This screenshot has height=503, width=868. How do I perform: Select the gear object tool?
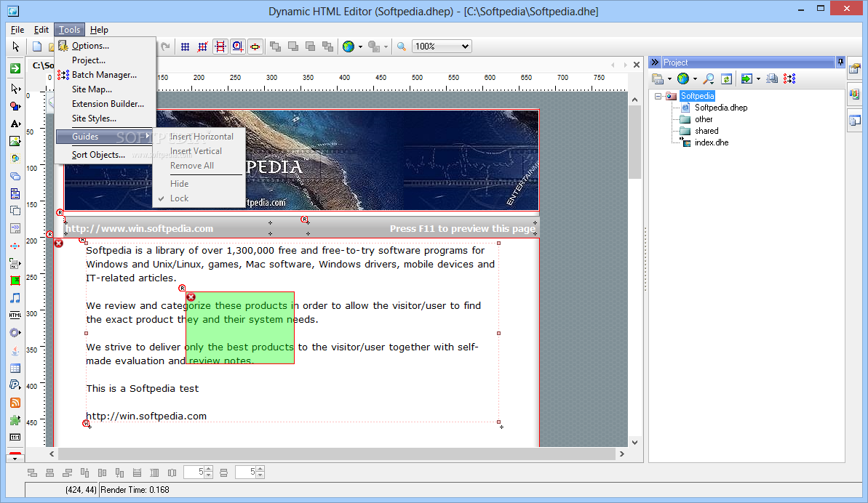tap(15, 333)
